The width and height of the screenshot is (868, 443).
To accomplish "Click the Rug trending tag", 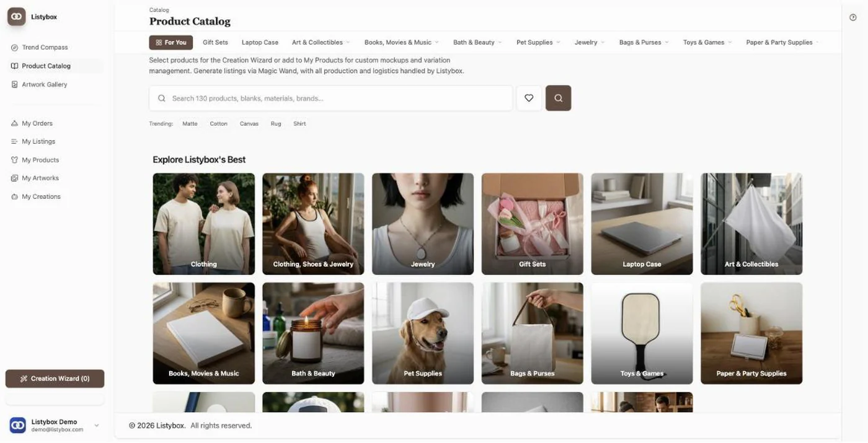I will point(276,124).
